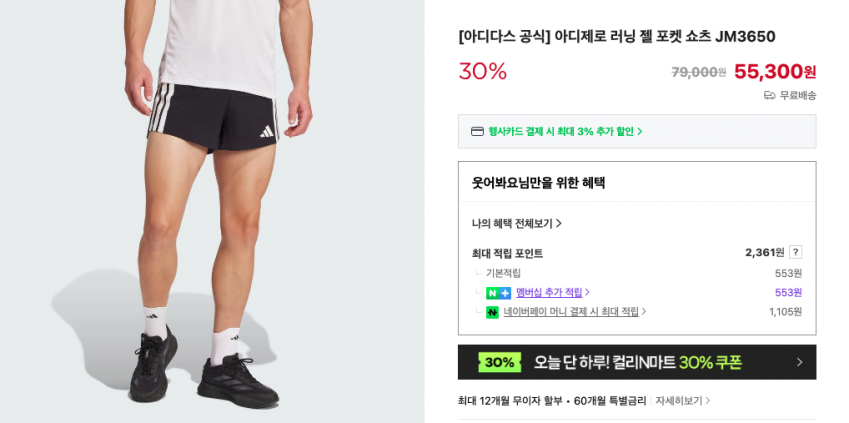Open the 컬리N마트 coupon banner arrow
Viewport: 849px width, 423px height.
click(x=799, y=362)
